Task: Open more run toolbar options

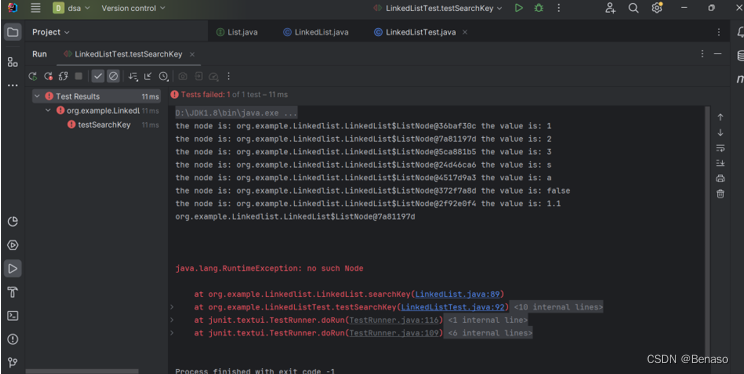Action: tap(228, 76)
